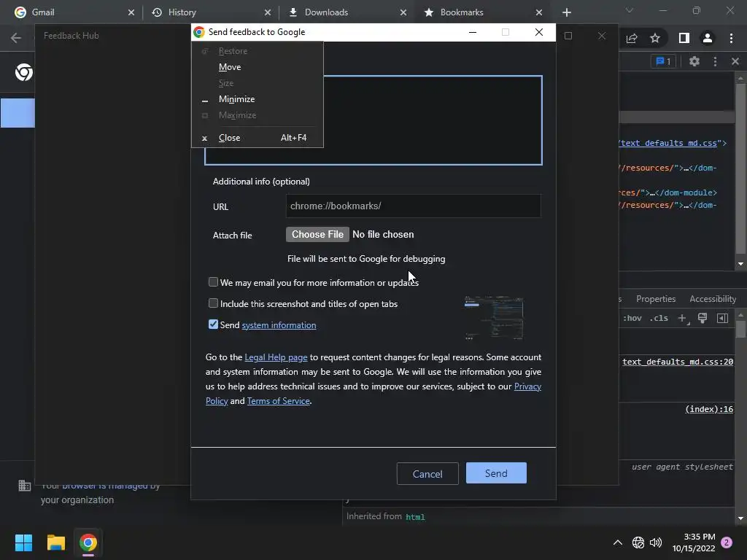Add new style rule plus icon
Screen dimensions: 747x560
[x=683, y=318]
